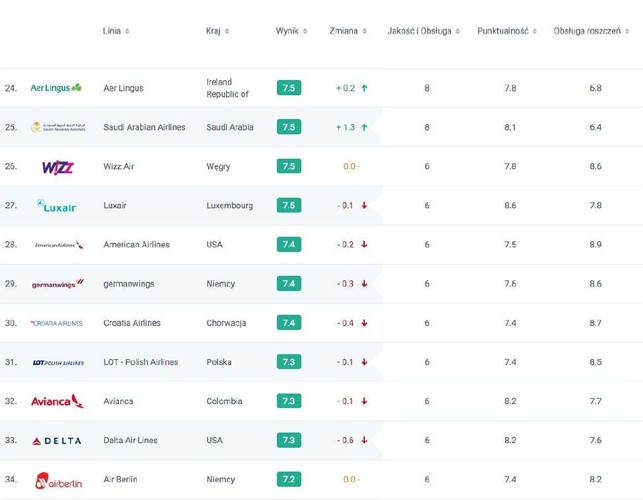Select the Luxair airline name text
Viewport: 643px width, 500px height.
pos(115,205)
